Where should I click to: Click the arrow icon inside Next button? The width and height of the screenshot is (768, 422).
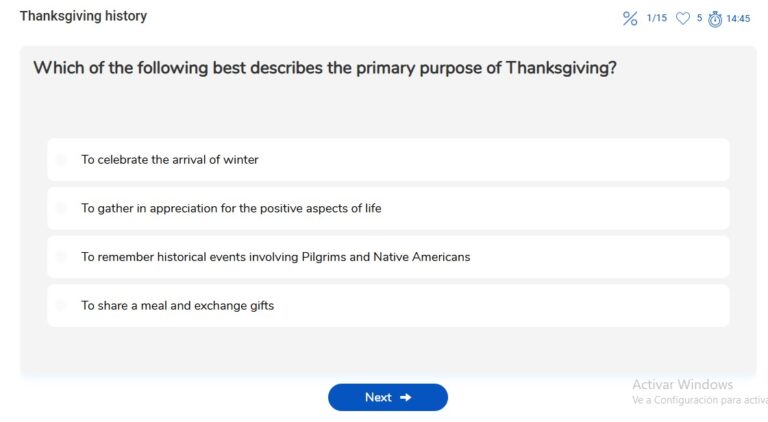click(x=406, y=398)
